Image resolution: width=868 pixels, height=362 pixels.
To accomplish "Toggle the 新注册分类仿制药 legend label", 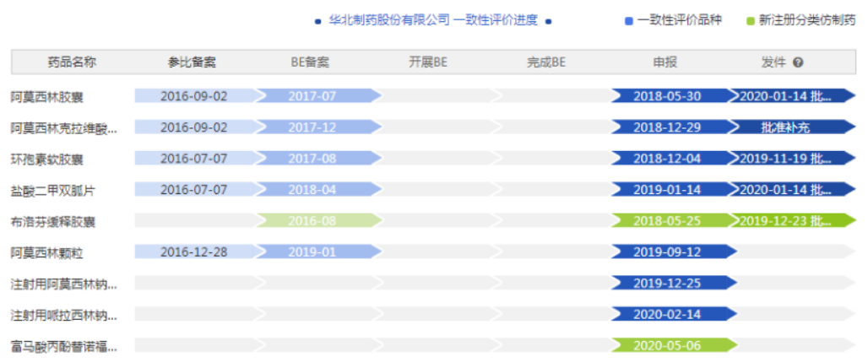I will pyautogui.click(x=806, y=21).
